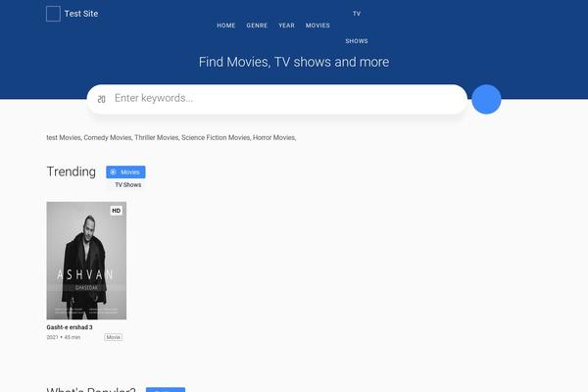Click the play icon in Movies toggle
This screenshot has height=392, width=588.
(x=113, y=172)
